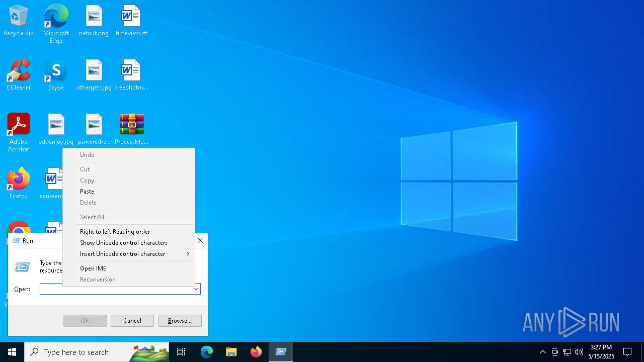Show hidden system tray icons
Image resolution: width=644 pixels, height=362 pixels.
(542, 352)
